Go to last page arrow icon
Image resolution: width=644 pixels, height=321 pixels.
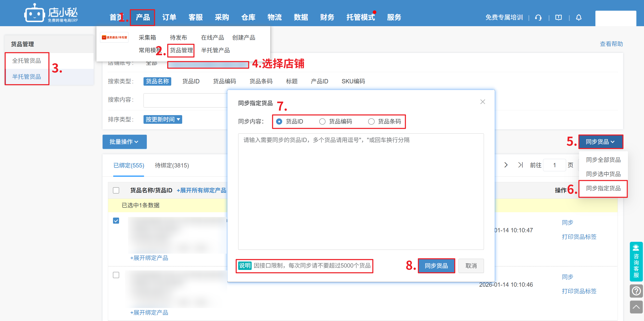click(520, 165)
